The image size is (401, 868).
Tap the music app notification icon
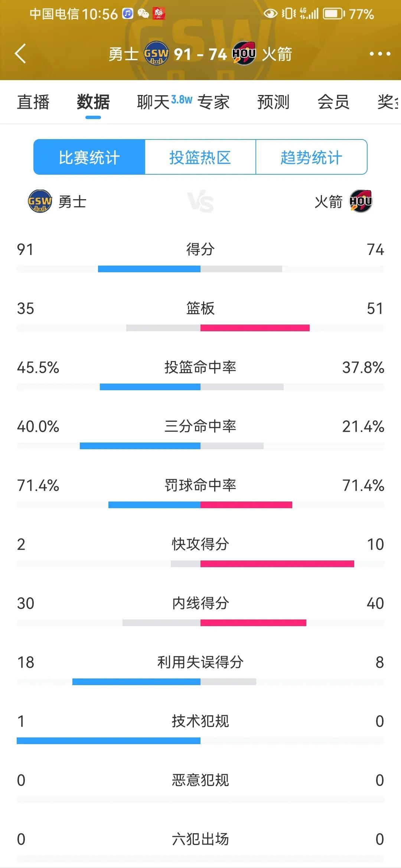tap(128, 14)
